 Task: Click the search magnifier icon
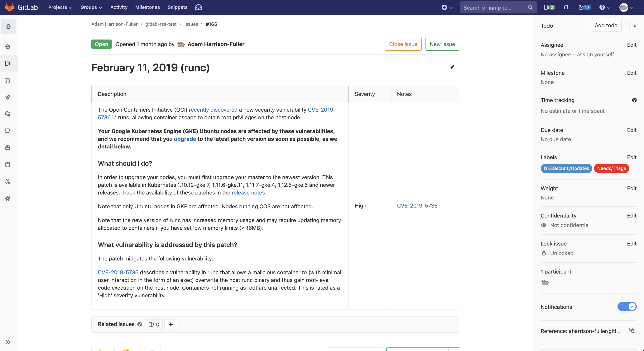(530, 7)
